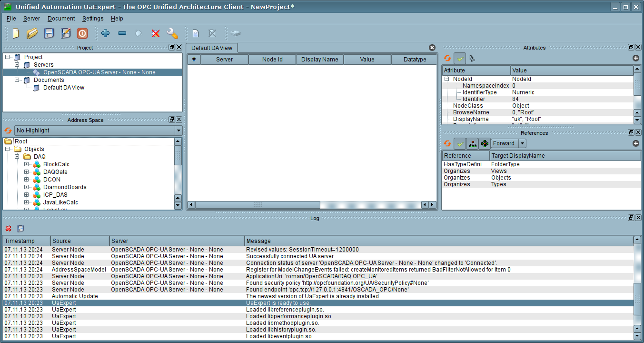This screenshot has width=644, height=343.
Task: Toggle the hierarchy view button in References
Action: pos(472,143)
